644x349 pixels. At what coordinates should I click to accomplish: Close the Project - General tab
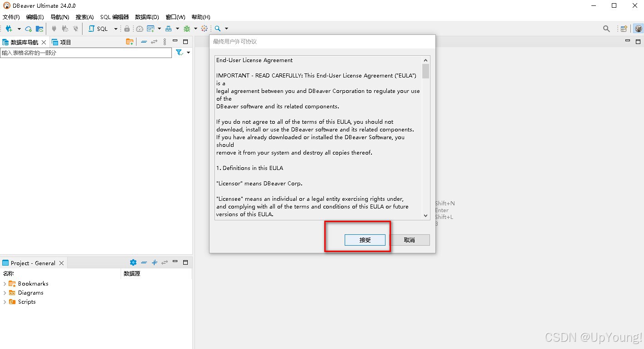[x=62, y=263]
